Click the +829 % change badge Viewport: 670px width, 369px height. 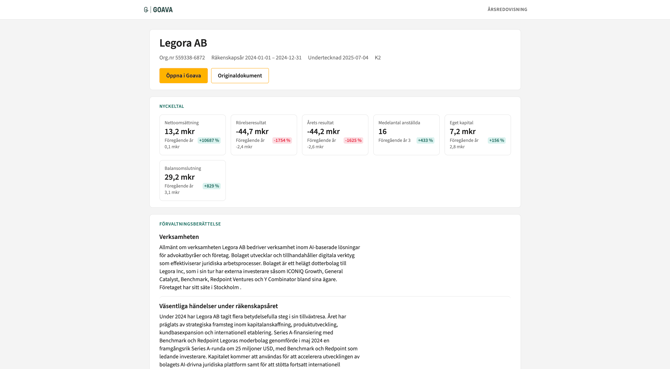click(211, 186)
